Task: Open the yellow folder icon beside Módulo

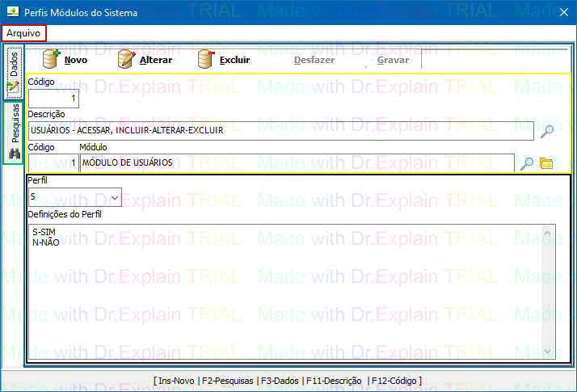Action: click(546, 163)
